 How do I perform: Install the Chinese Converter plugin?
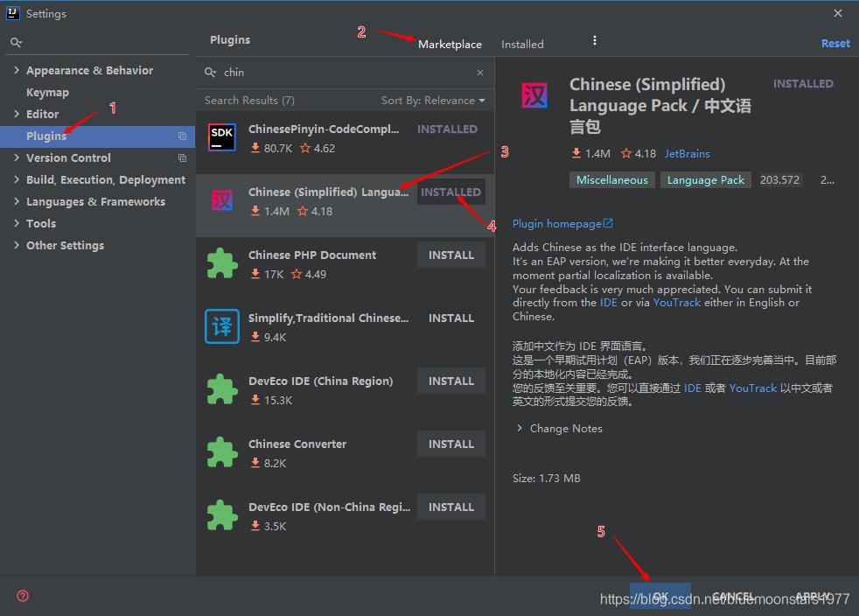coord(450,444)
